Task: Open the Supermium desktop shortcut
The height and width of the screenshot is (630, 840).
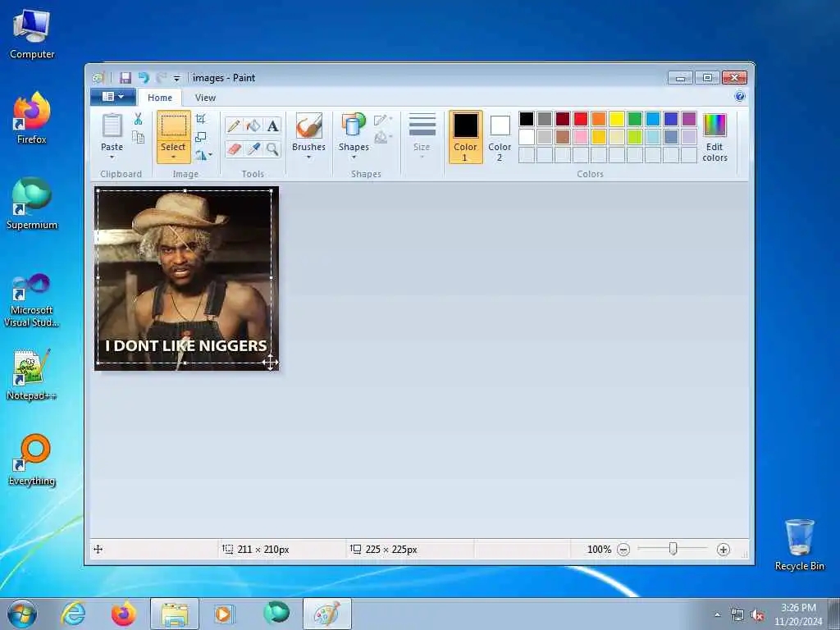Action: 32,203
